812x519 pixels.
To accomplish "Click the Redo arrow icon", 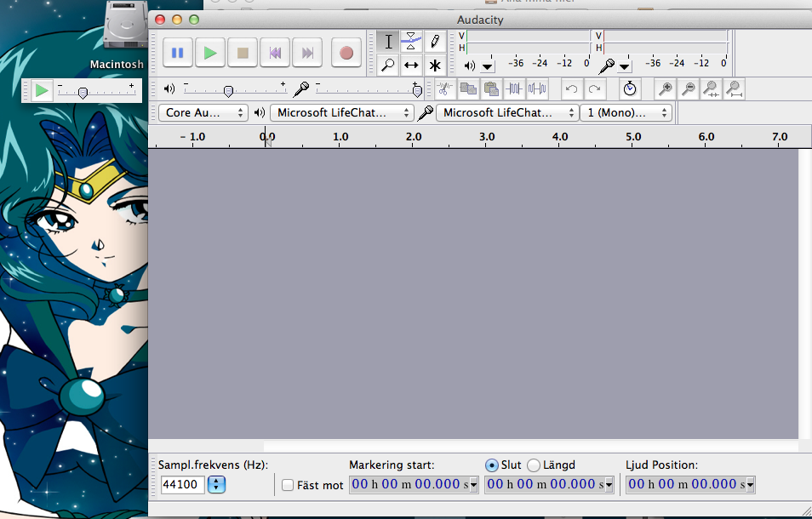I will 594,89.
